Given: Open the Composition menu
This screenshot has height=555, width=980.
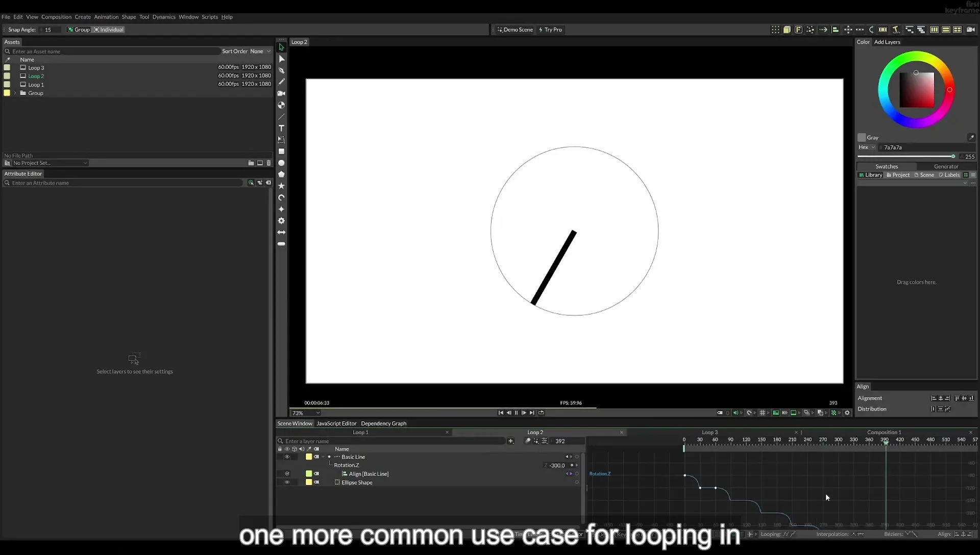Looking at the screenshot, I should 56,17.
